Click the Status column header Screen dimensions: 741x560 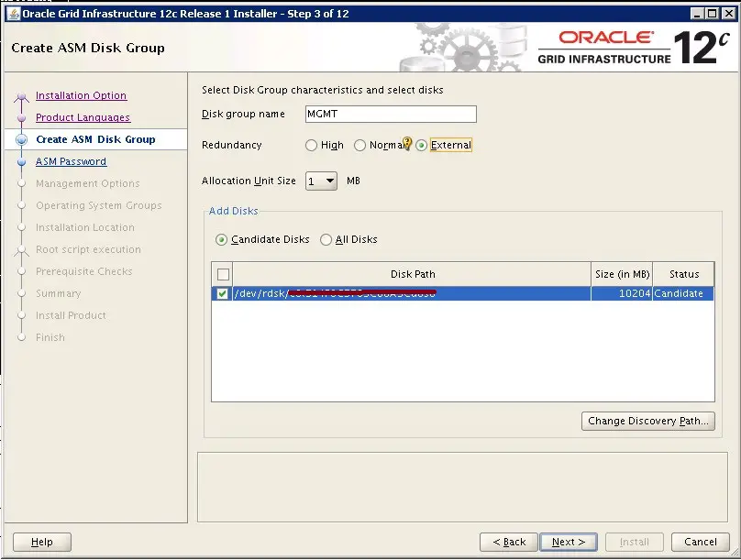[683, 274]
